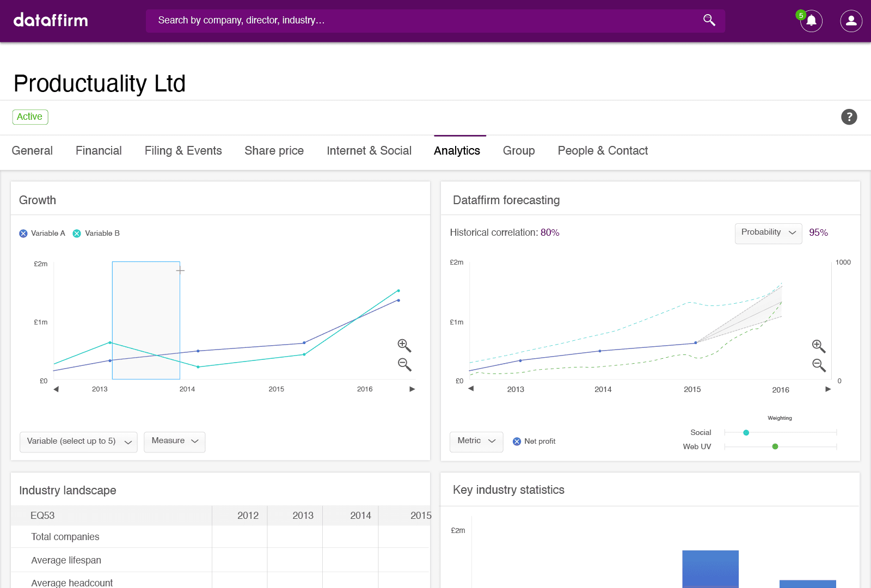
Task: Zoom in on the forecasting chart
Action: pos(819,346)
